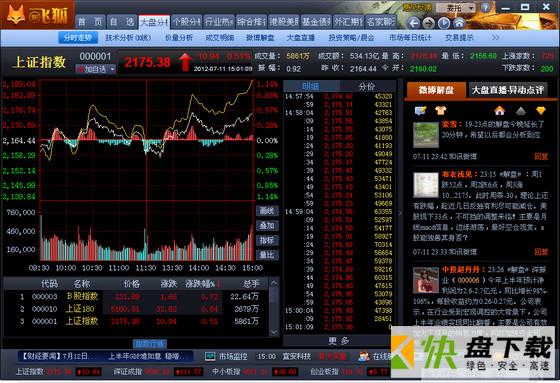
Task: Open the help question mark icon
Action: pos(485,8)
